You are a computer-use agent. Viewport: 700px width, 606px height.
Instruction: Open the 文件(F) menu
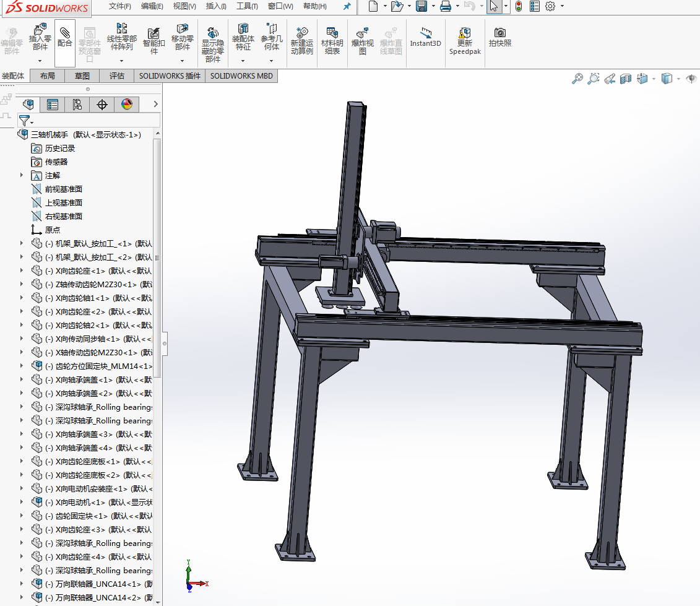[x=119, y=6]
